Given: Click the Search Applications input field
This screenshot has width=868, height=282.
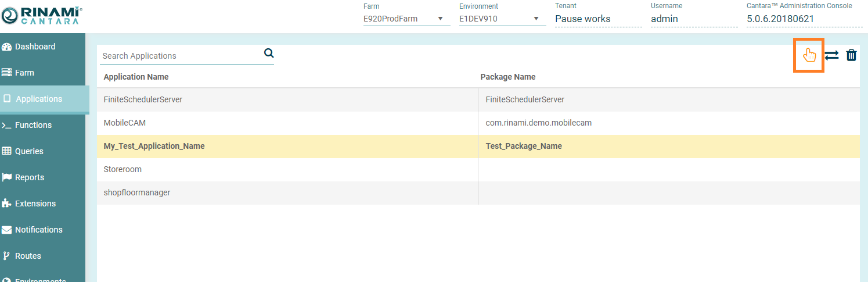Looking at the screenshot, I should 180,56.
